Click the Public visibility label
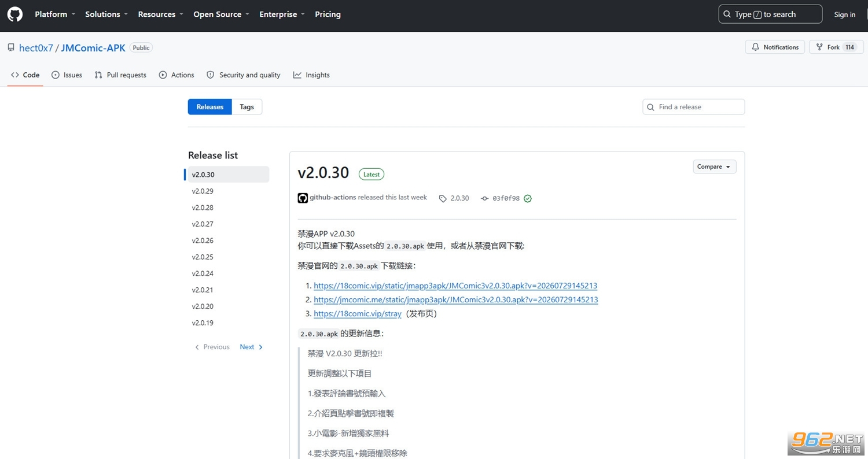The width and height of the screenshot is (868, 459). tap(141, 48)
